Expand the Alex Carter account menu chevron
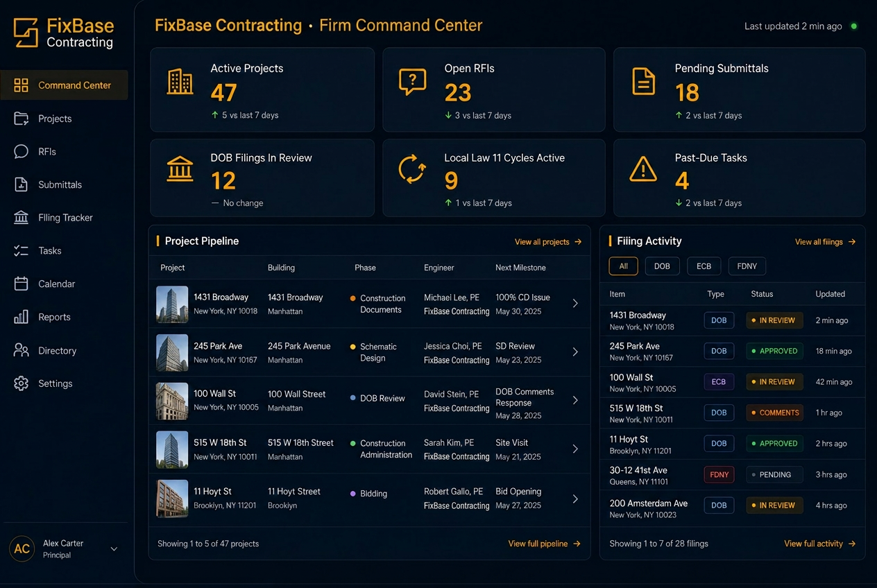Screen dimensions: 877x588 click(114, 549)
